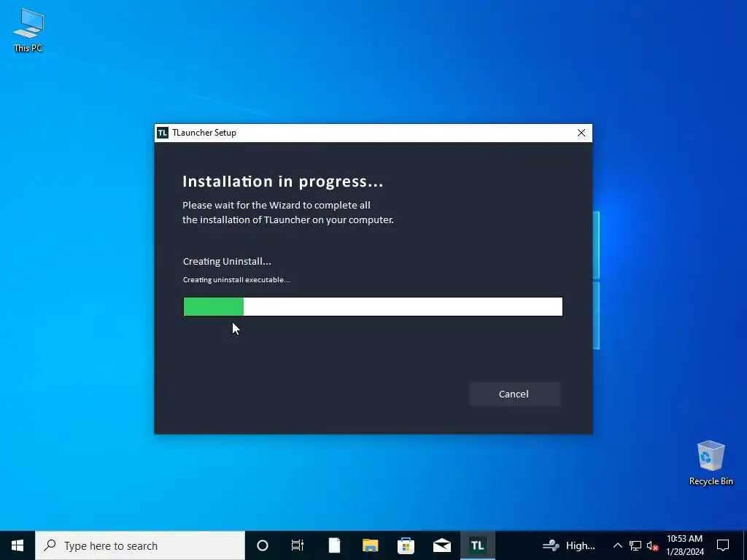Viewport: 747px width, 560px height.
Task: Select the Recycle Bin desktop icon
Action: [x=711, y=463]
